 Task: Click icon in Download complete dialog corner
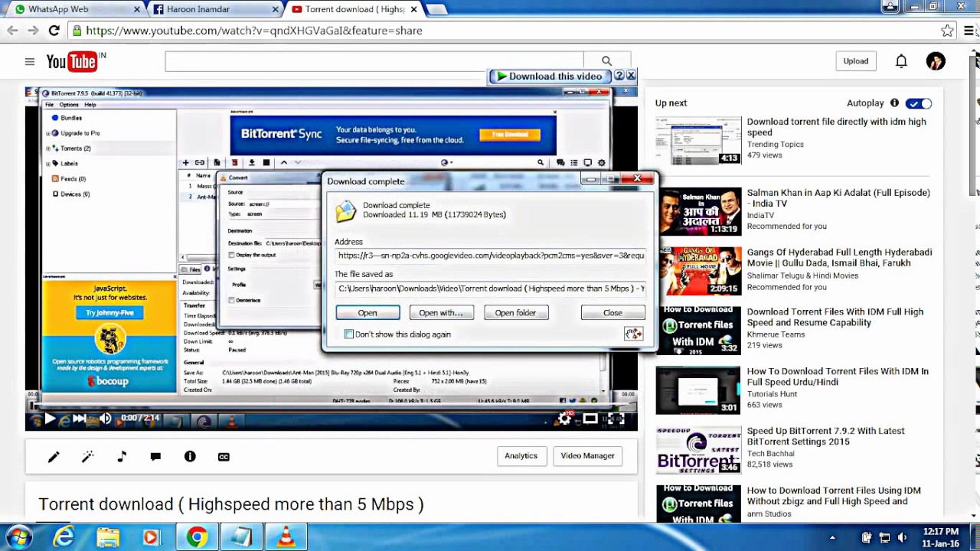[633, 334]
